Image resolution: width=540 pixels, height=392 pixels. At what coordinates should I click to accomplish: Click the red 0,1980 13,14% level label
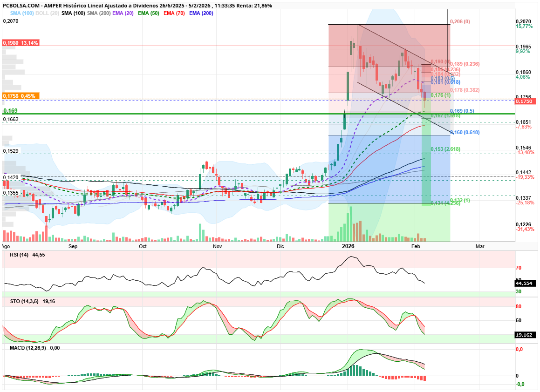coord(20,43)
